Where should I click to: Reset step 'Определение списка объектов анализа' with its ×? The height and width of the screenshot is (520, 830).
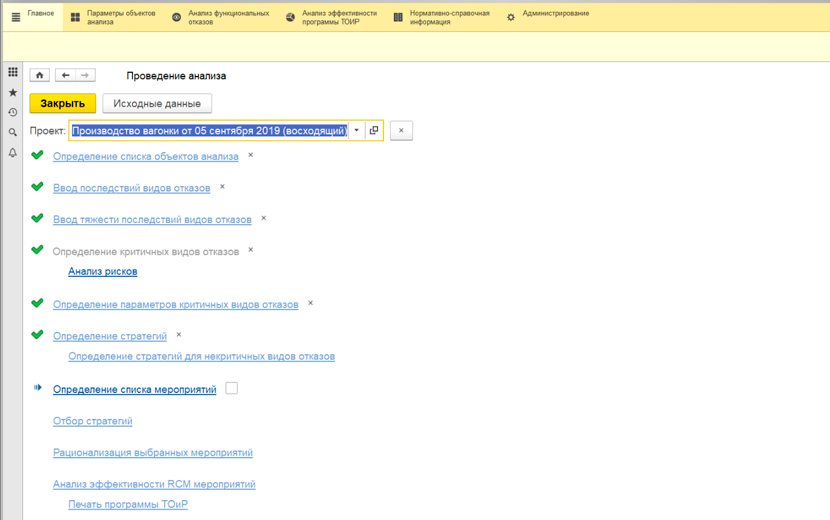[251, 155]
